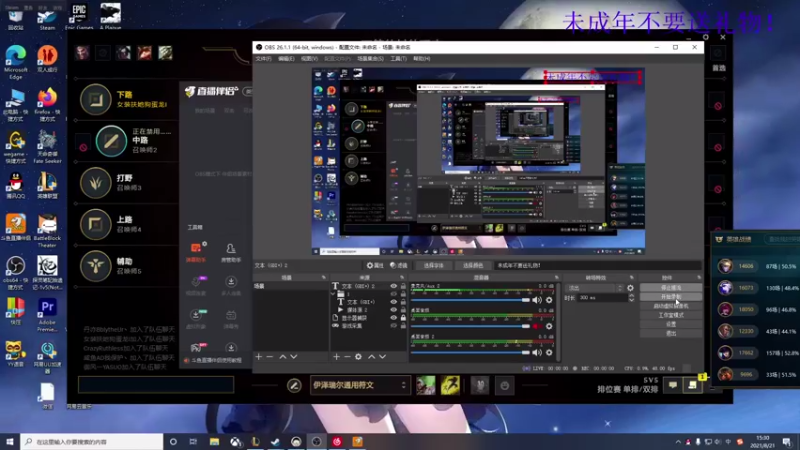Toggle visibility of group 1 folder source
This screenshot has height=450, width=800.
point(393,294)
